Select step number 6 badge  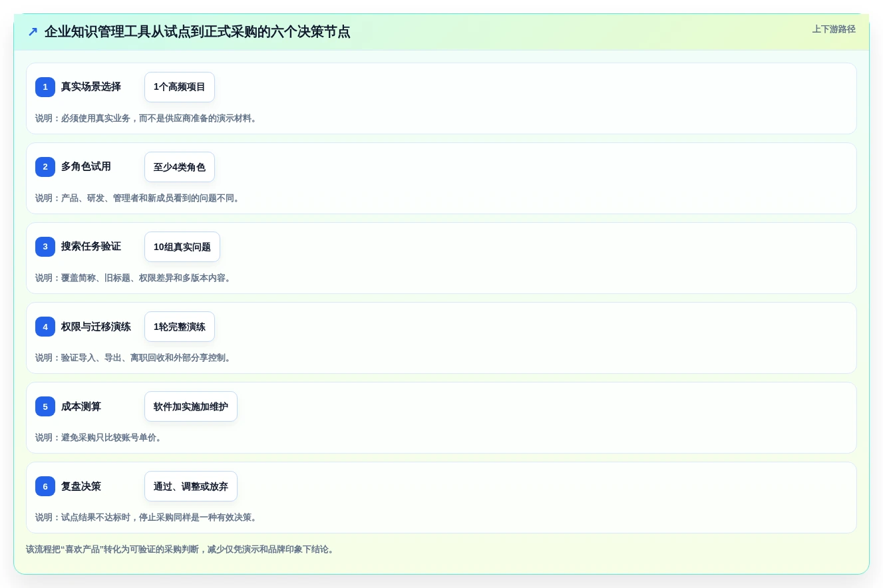point(45,486)
